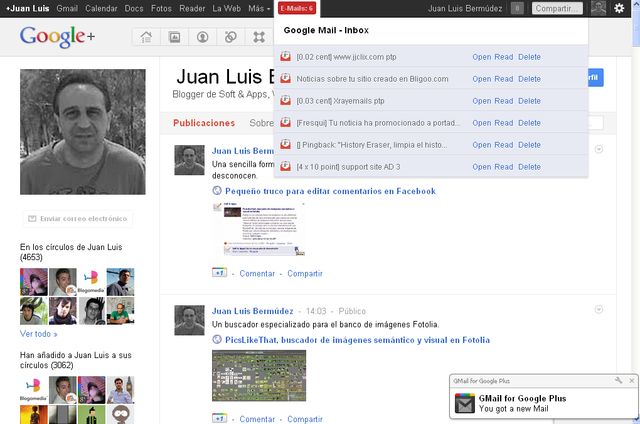
Task: Click Público visibility label on the post
Action: click(x=352, y=311)
